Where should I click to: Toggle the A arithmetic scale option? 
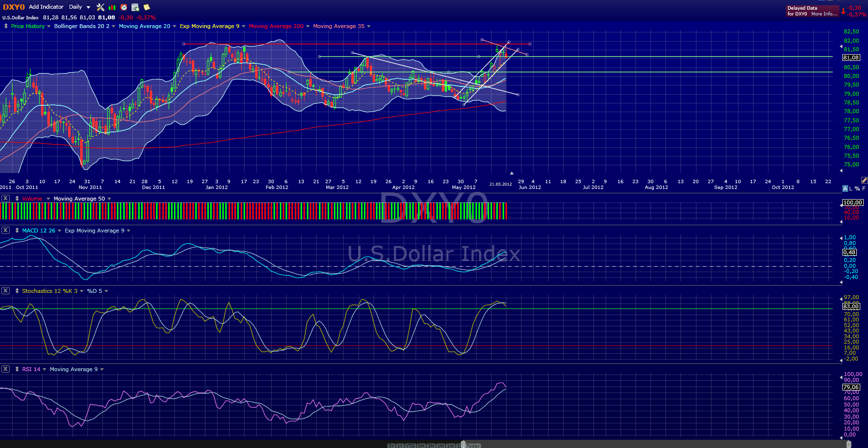point(845,188)
